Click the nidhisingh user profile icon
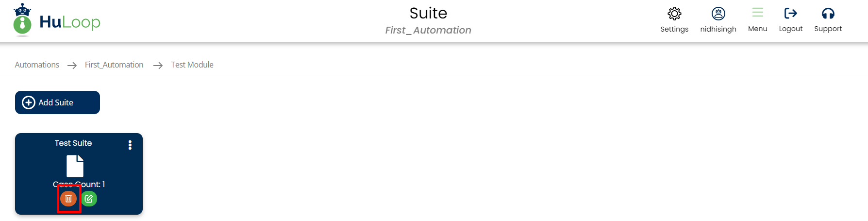 (718, 14)
